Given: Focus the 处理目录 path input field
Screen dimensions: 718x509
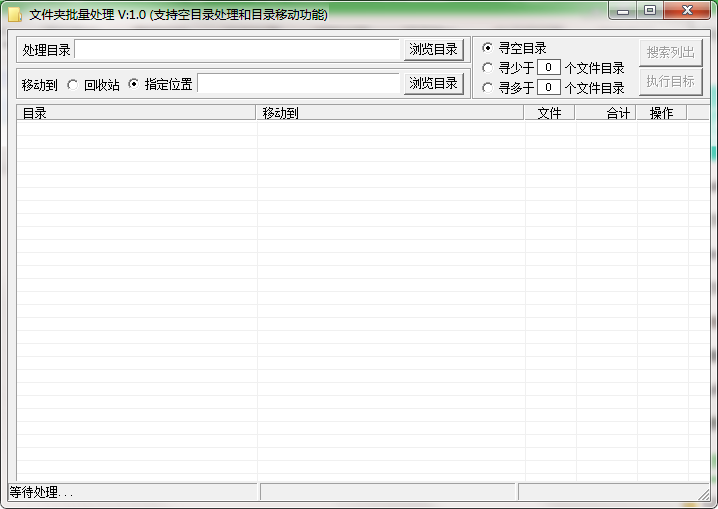Looking at the screenshot, I should click(237, 49).
